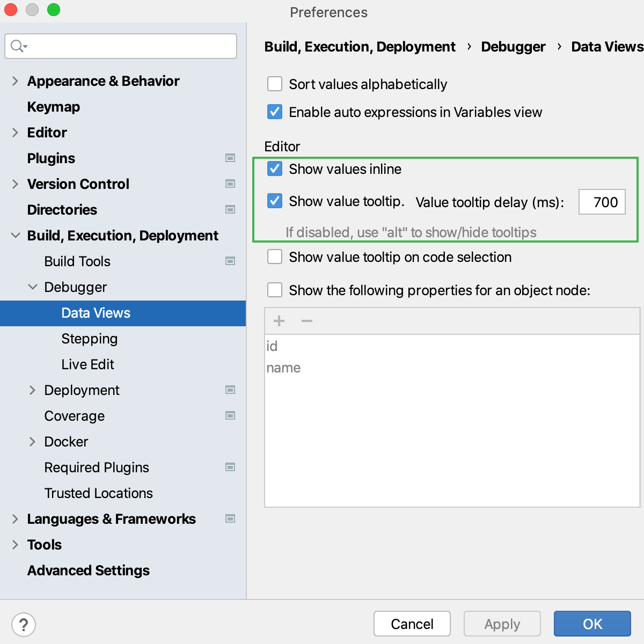644x644 pixels.
Task: Click the project icon beside Version Control
Action: 230,184
